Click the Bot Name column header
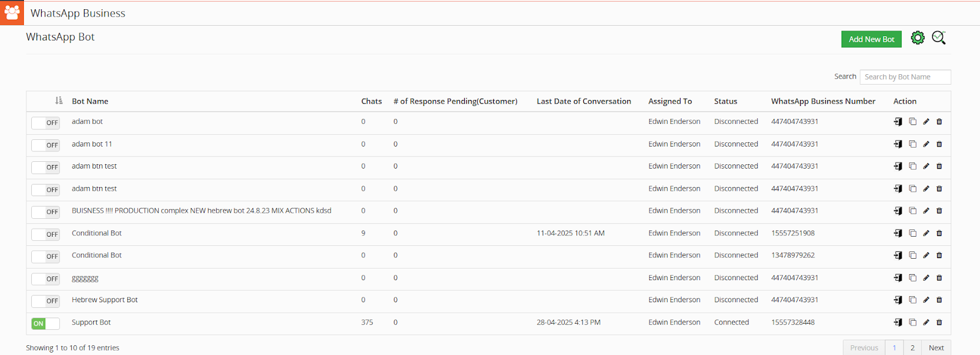 coord(90,101)
